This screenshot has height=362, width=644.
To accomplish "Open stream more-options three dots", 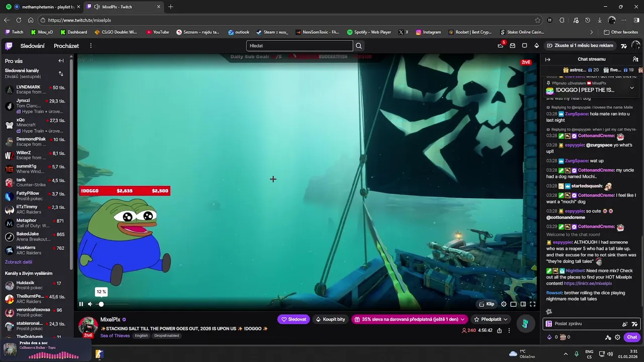I will pos(509,330).
